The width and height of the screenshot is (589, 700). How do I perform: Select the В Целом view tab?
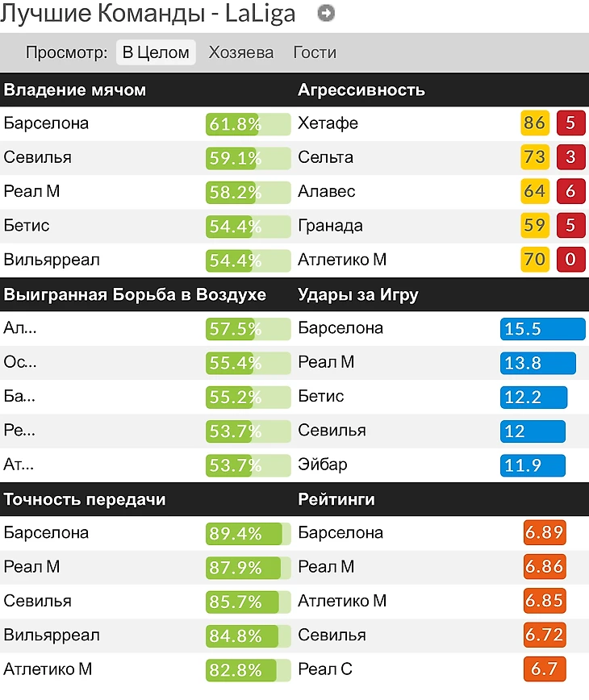point(156,53)
